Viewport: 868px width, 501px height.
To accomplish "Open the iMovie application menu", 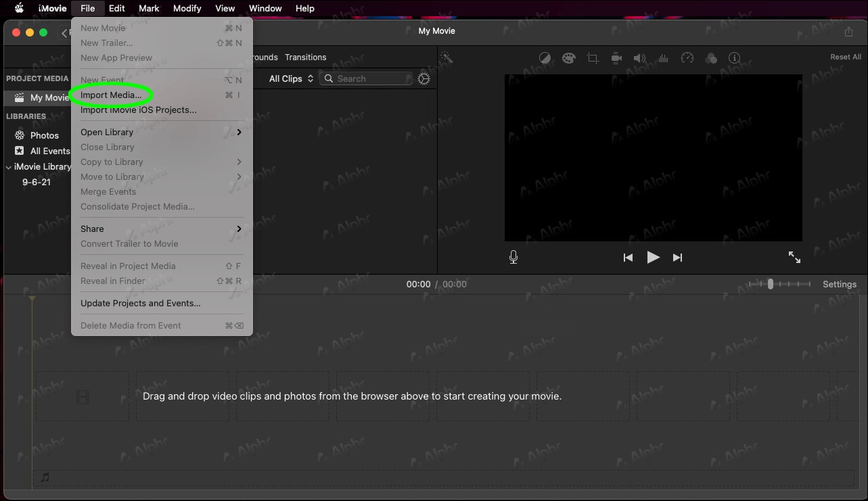I will tap(53, 8).
